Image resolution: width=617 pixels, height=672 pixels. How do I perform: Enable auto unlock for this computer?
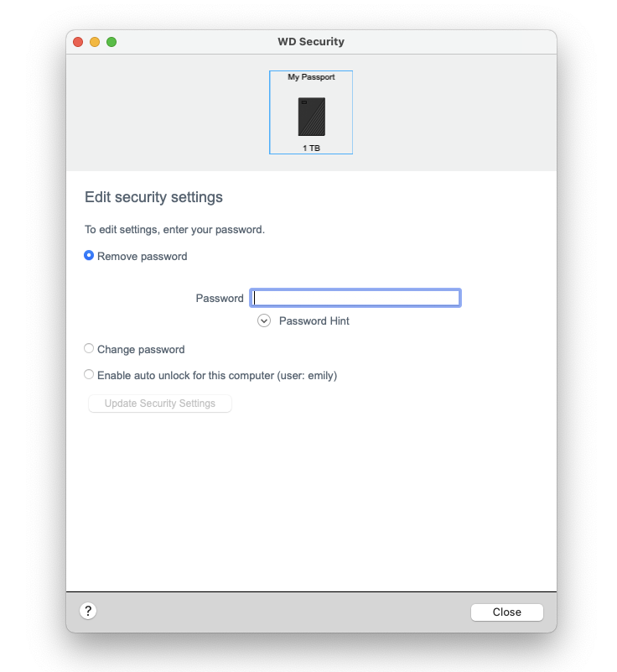click(x=89, y=374)
